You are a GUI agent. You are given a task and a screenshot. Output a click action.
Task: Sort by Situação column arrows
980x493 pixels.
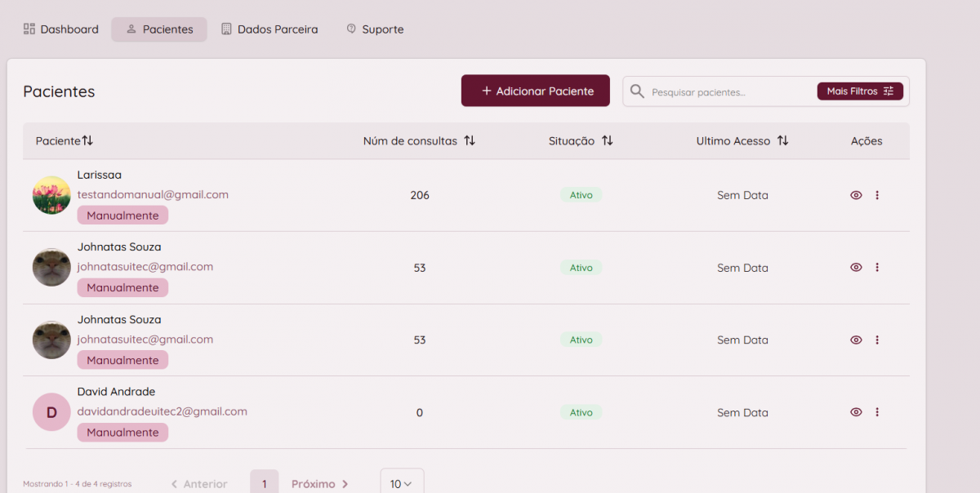point(607,140)
